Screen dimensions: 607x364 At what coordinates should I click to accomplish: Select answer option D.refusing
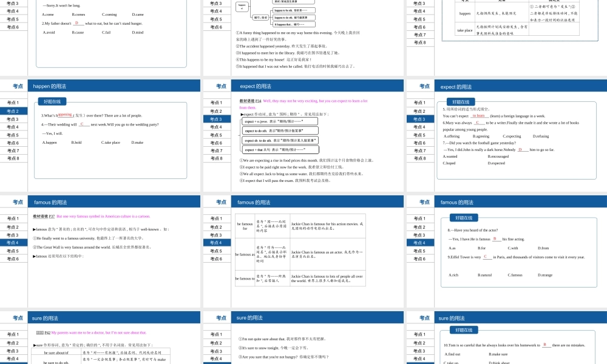coord(541,136)
